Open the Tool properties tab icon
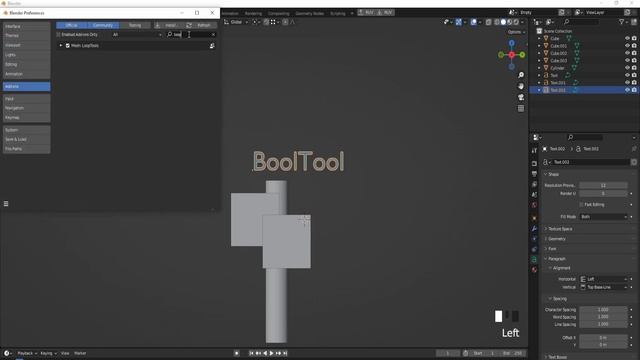Image resolution: width=640 pixels, height=360 pixels. (x=534, y=151)
